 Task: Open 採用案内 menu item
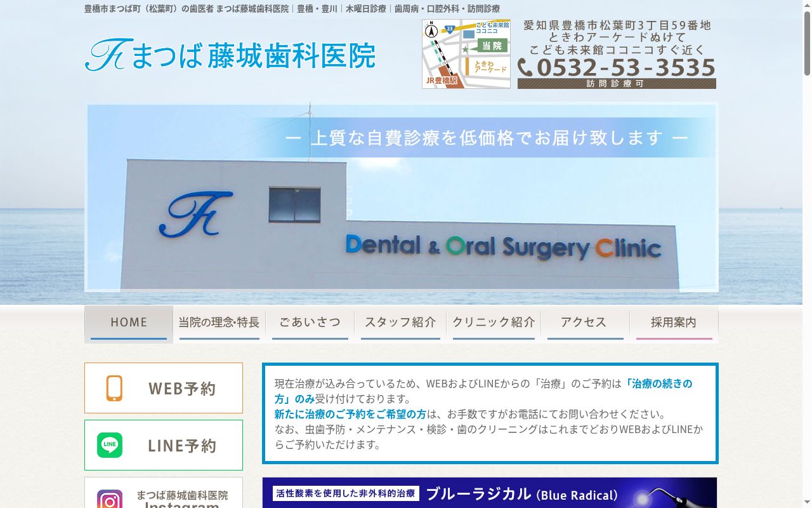[x=674, y=324]
